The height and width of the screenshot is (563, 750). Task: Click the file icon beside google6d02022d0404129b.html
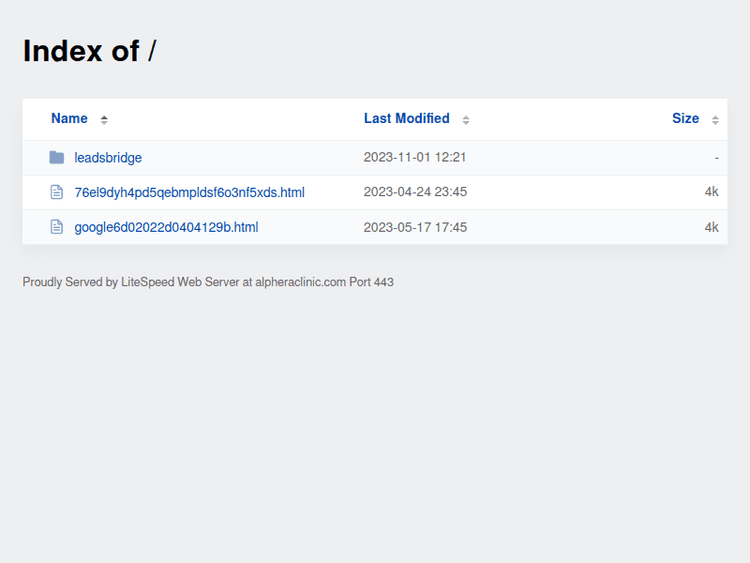(57, 227)
